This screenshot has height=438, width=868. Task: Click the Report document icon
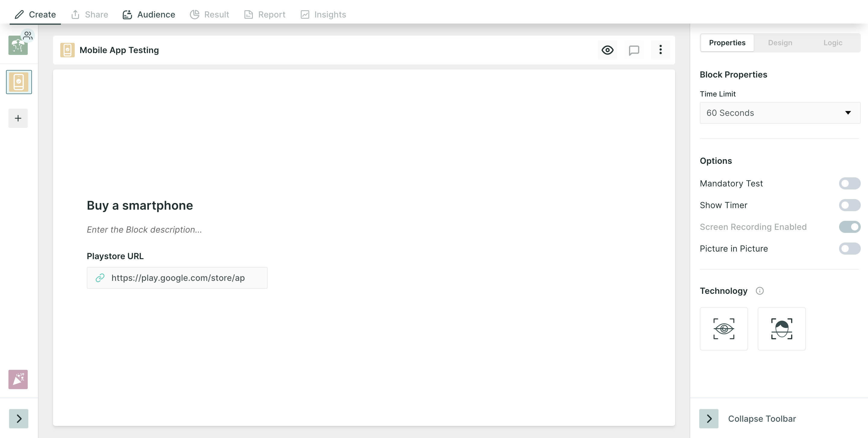point(248,14)
